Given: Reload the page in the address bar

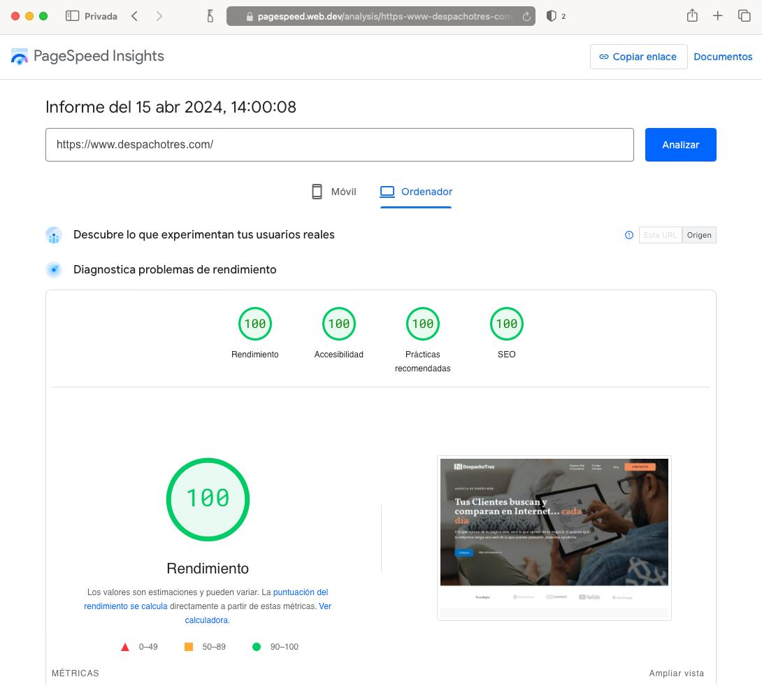Looking at the screenshot, I should pos(526,17).
